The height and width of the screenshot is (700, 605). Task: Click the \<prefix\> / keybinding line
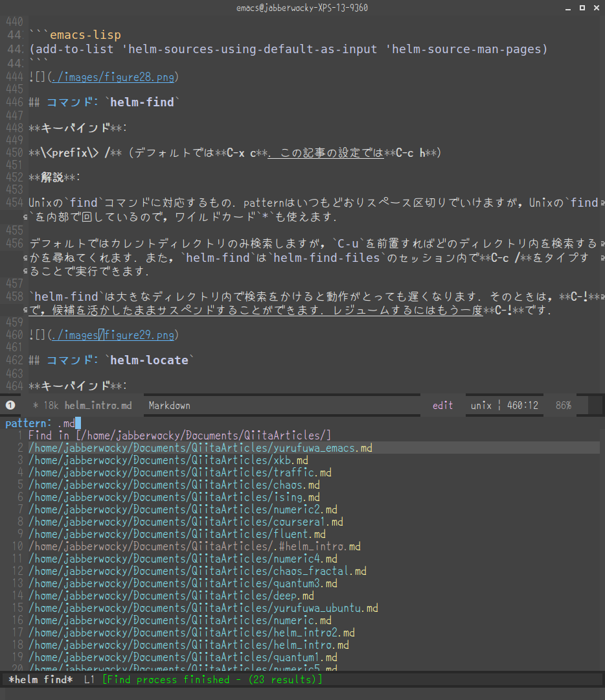tap(235, 153)
